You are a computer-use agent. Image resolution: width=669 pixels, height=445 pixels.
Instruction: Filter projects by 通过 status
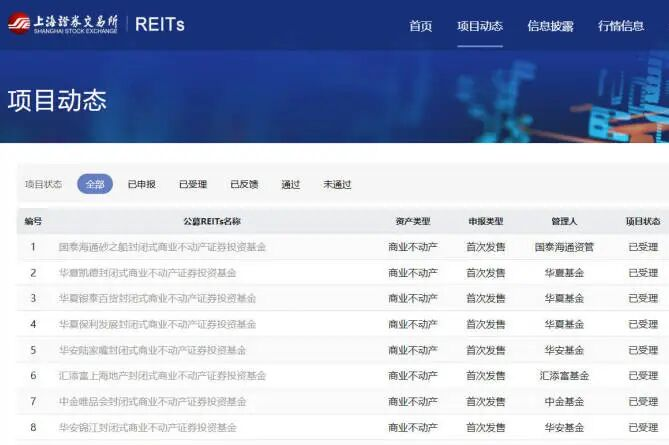click(291, 184)
